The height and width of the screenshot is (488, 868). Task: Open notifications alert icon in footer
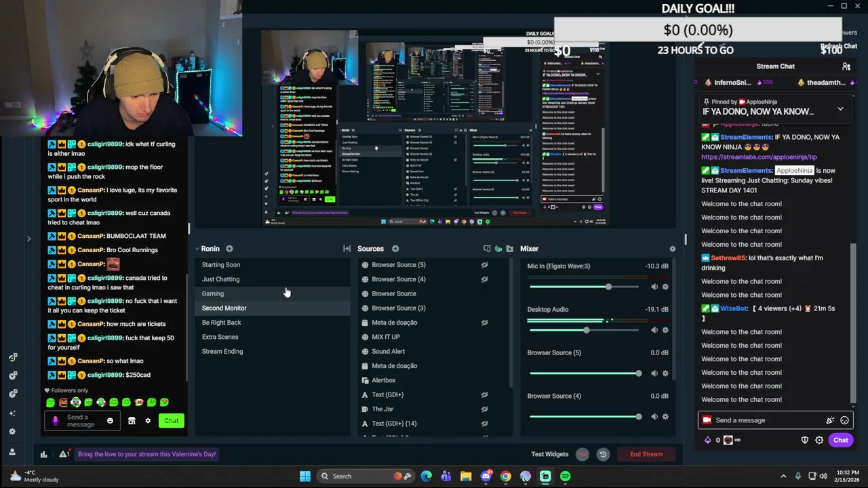[63, 454]
